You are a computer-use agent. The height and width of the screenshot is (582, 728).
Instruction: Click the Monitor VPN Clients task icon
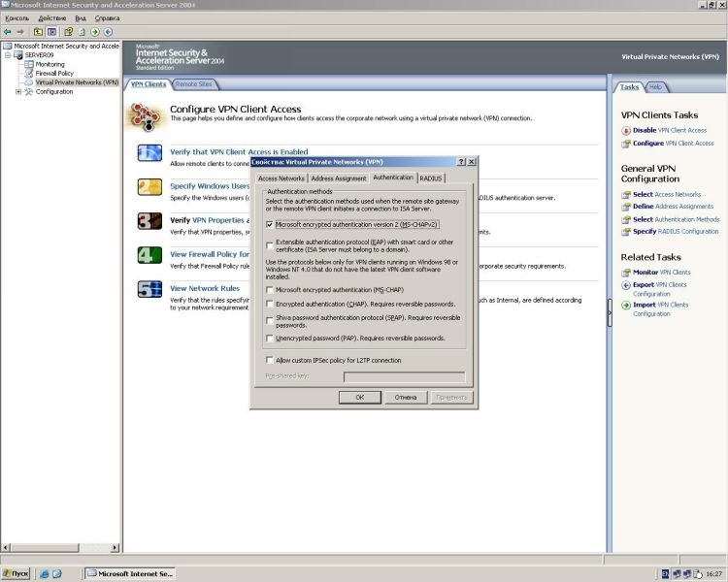(x=626, y=273)
